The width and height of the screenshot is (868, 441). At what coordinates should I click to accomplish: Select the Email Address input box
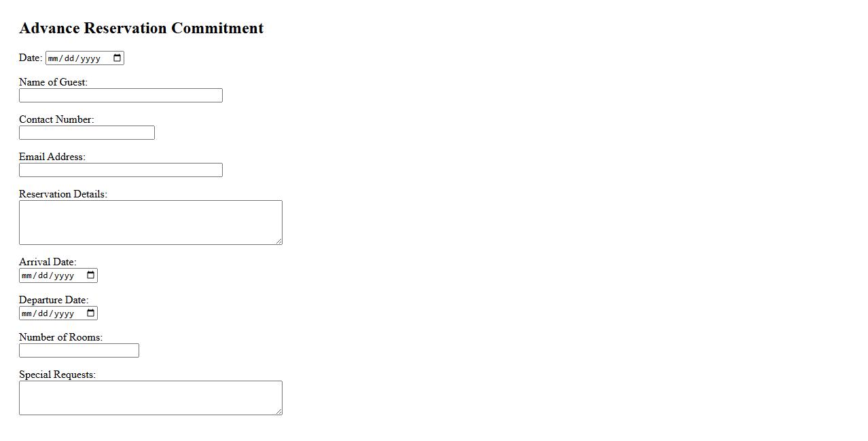[120, 170]
